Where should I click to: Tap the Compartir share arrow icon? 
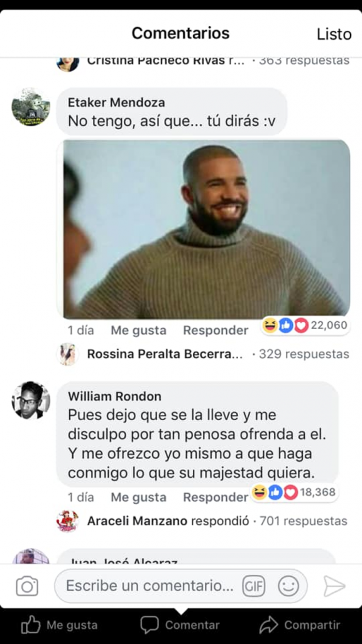[268, 626]
